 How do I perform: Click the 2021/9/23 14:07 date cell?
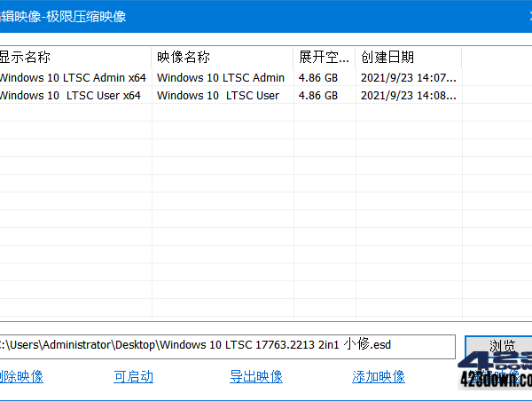(x=409, y=77)
